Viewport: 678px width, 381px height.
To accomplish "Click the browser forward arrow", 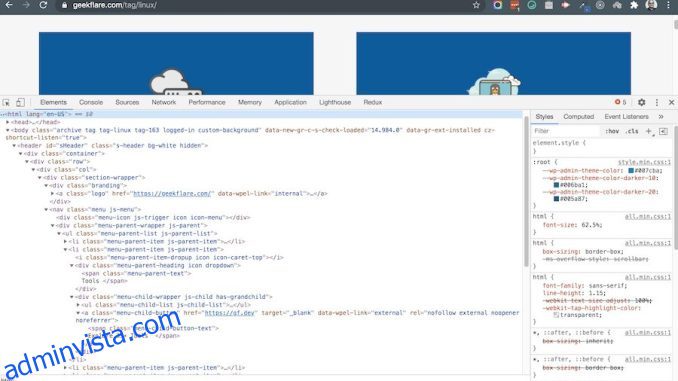I will pyautogui.click(x=26, y=5).
